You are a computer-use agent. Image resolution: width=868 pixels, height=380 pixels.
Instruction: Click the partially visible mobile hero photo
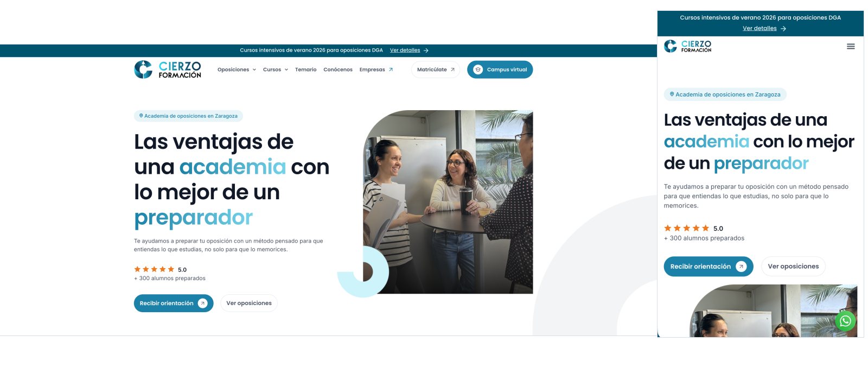coord(773,311)
